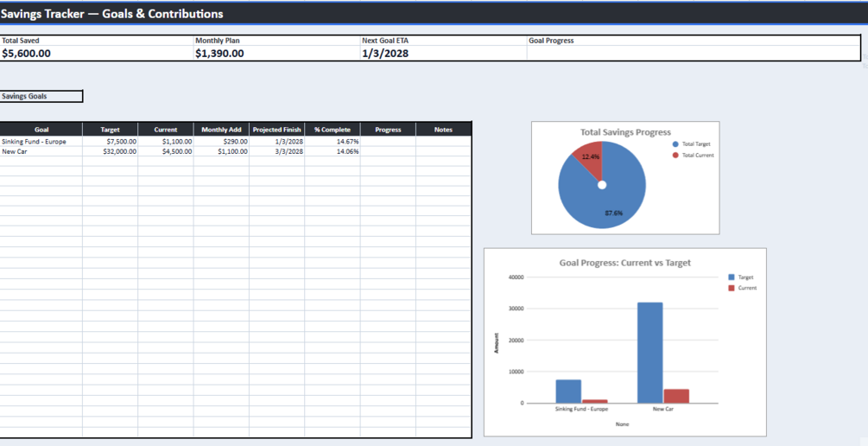Click the blue Target bar for New Car
This screenshot has width=868, height=446.
tap(649, 353)
